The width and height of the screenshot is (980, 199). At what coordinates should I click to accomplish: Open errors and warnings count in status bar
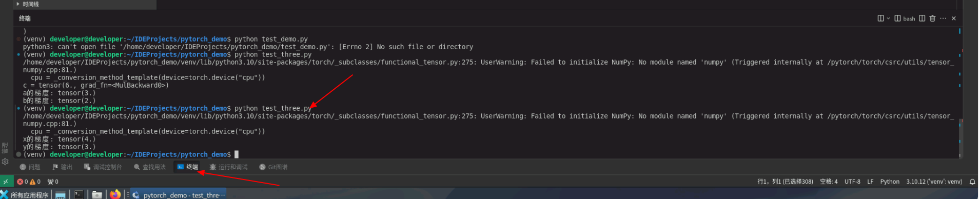pos(29,182)
